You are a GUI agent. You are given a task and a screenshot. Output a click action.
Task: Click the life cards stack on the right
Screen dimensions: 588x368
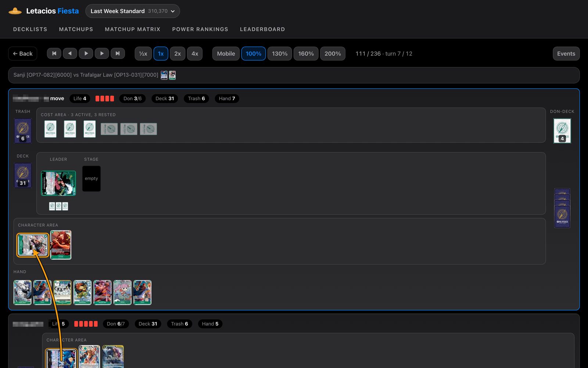[x=562, y=208]
